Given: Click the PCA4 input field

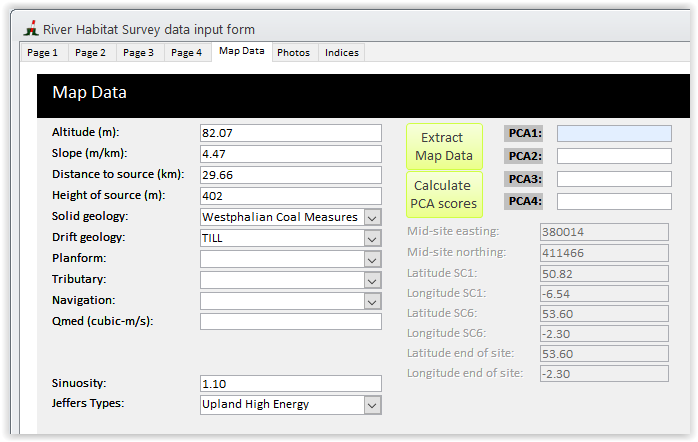Looking at the screenshot, I should (614, 202).
